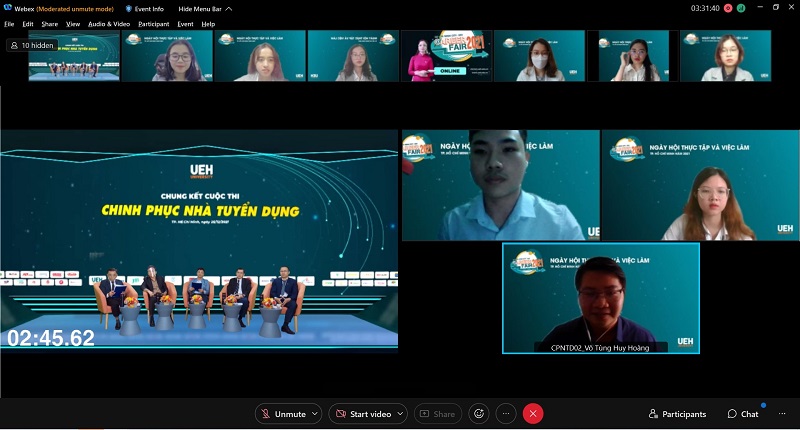
Task: Click Hide Menu Bar
Action: tap(205, 9)
